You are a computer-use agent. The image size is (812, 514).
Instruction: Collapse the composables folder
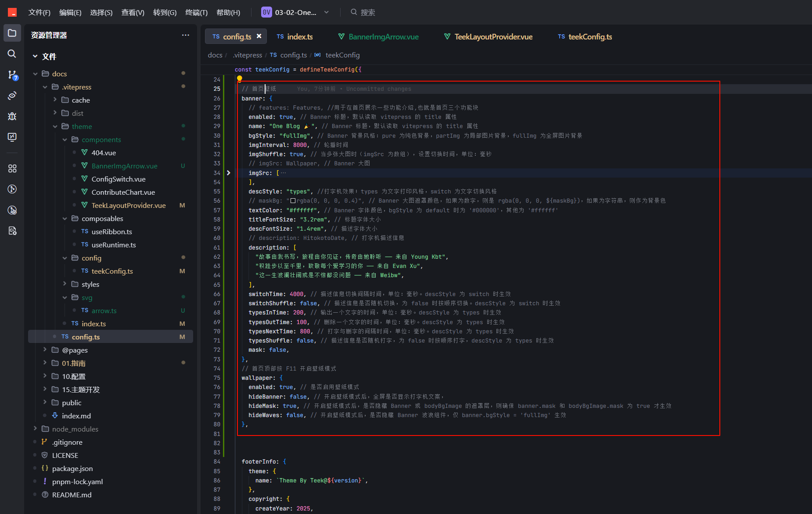[65, 218]
